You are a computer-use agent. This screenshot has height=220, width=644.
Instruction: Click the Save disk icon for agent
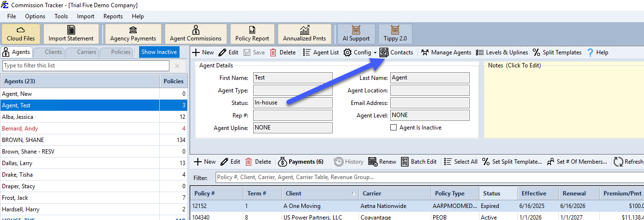[x=254, y=52]
